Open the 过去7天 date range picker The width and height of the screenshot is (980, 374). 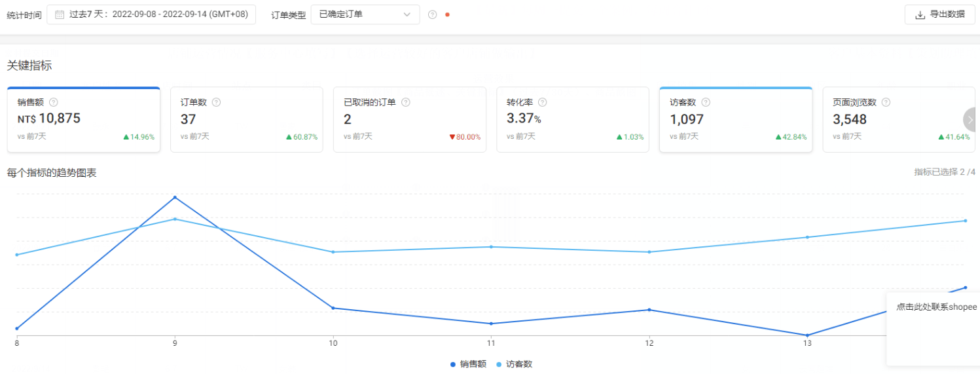(151, 14)
